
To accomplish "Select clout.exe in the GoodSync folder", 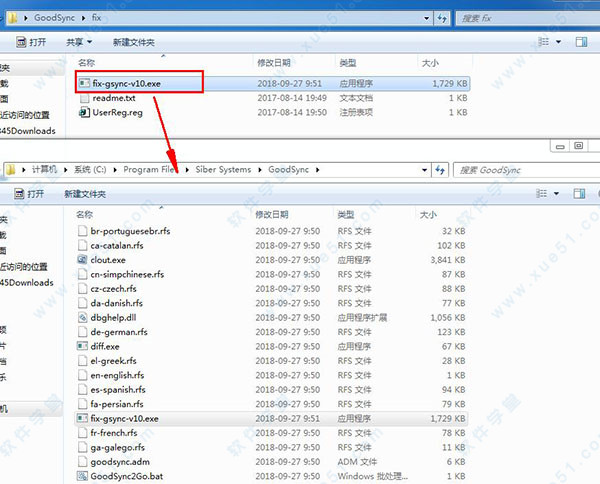I will pos(110,259).
